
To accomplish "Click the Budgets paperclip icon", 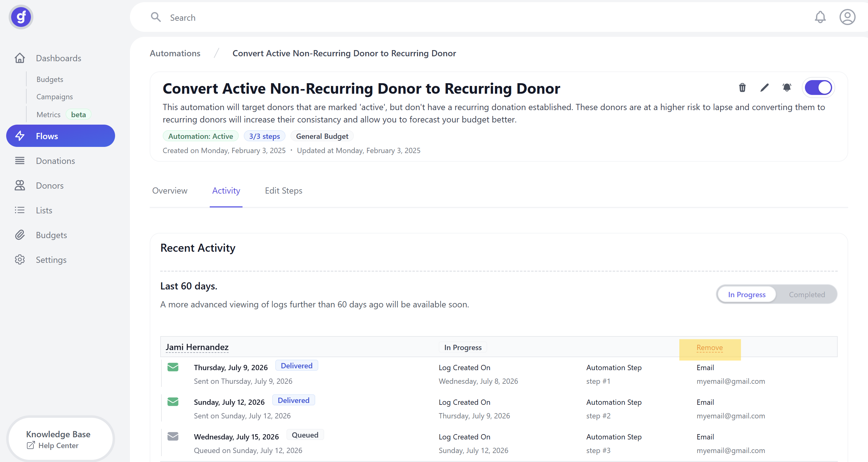I will pos(20,235).
